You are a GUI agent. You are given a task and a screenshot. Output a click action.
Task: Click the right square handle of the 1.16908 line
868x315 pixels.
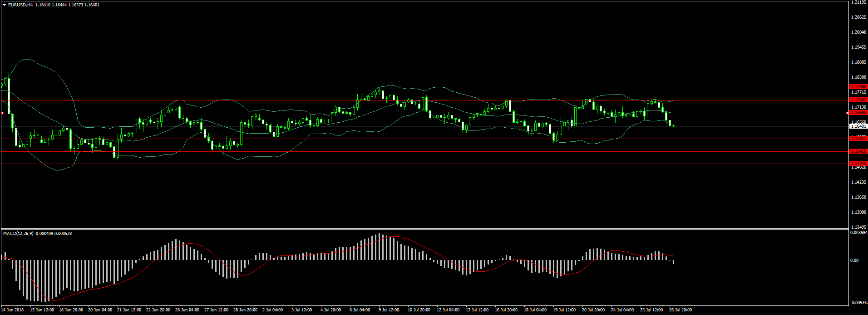point(847,113)
